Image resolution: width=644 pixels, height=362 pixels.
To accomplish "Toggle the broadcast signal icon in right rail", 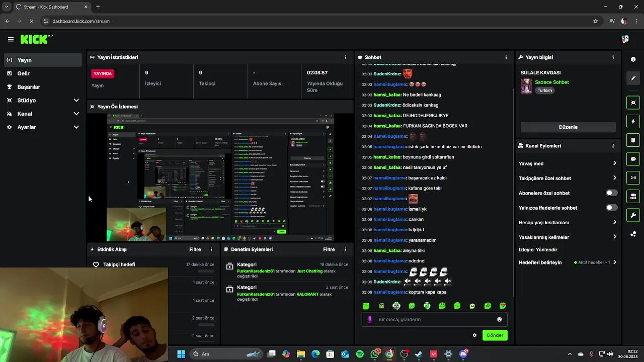I will click(633, 177).
